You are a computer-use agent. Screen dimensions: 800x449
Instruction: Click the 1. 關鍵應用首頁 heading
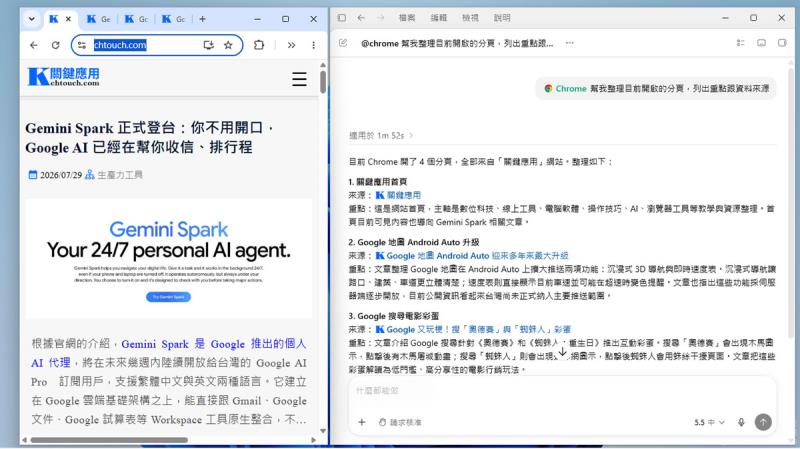tap(378, 182)
